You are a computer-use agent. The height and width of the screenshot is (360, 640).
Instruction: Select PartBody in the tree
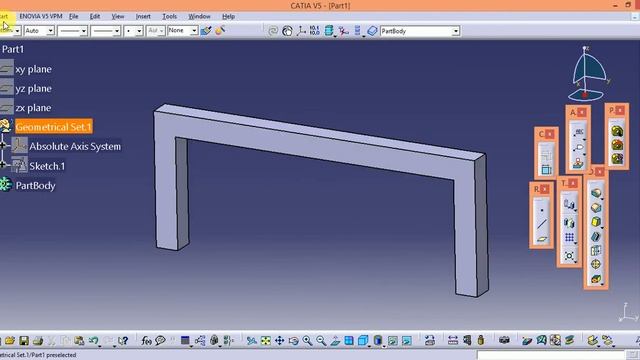click(36, 186)
